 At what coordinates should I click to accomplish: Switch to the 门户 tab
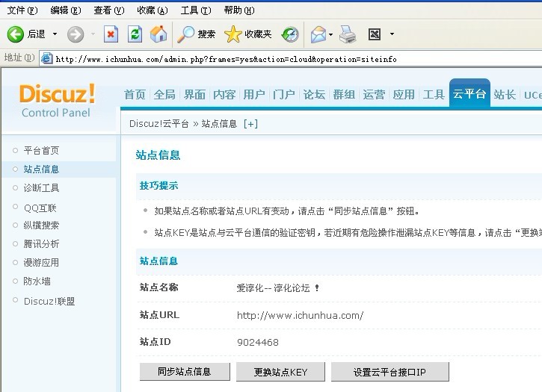pyautogui.click(x=284, y=94)
